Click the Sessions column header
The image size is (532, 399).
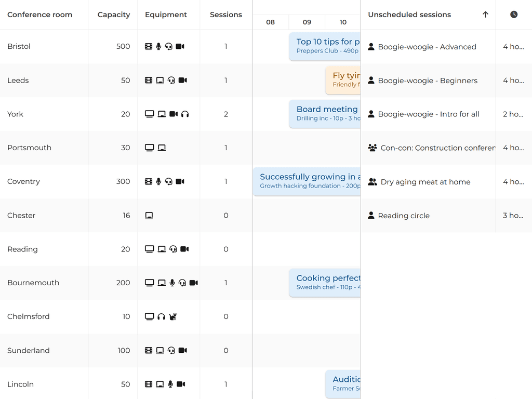tap(225, 15)
